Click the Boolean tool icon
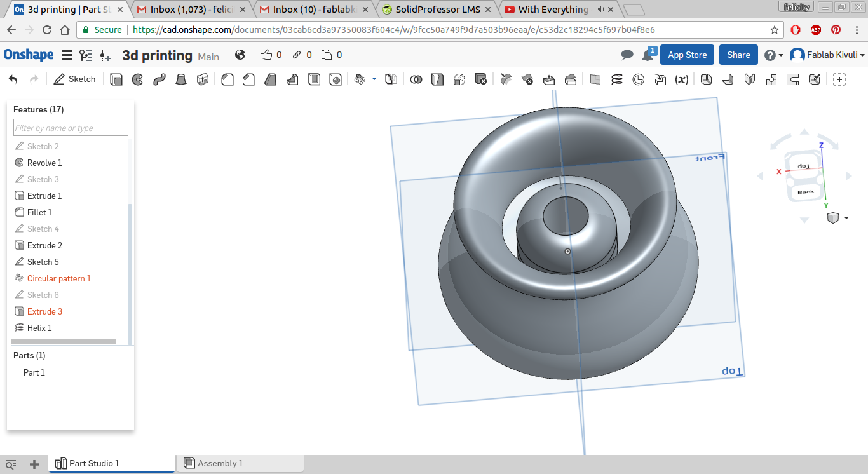 416,79
